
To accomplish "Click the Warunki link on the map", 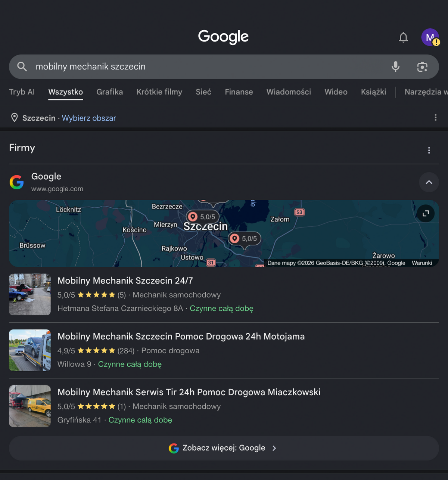I will coord(422,263).
